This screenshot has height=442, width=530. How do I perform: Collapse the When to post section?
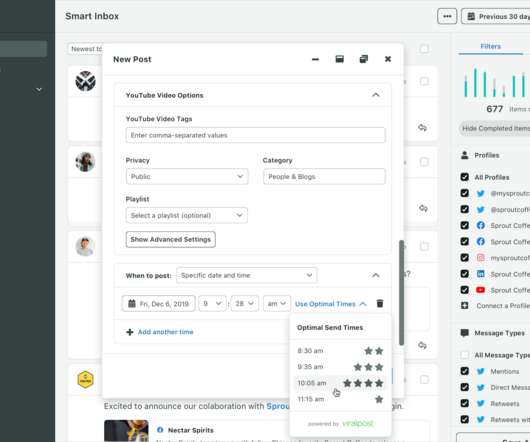pyautogui.click(x=376, y=275)
